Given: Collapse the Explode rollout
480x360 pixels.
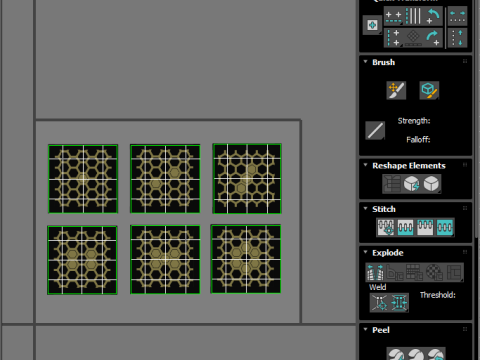Looking at the screenshot, I should [365, 252].
